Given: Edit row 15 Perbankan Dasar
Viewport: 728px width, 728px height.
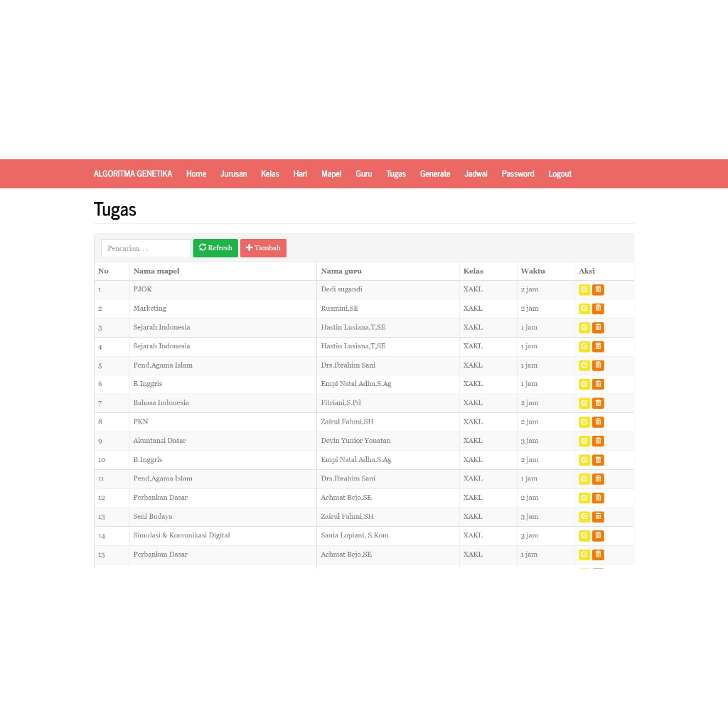Looking at the screenshot, I should click(584, 555).
